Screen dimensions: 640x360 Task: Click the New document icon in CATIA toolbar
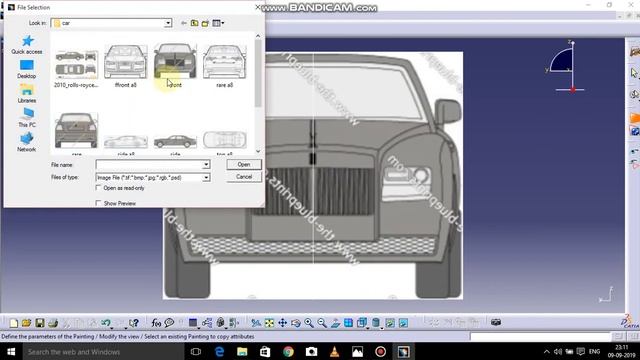(x=13, y=323)
